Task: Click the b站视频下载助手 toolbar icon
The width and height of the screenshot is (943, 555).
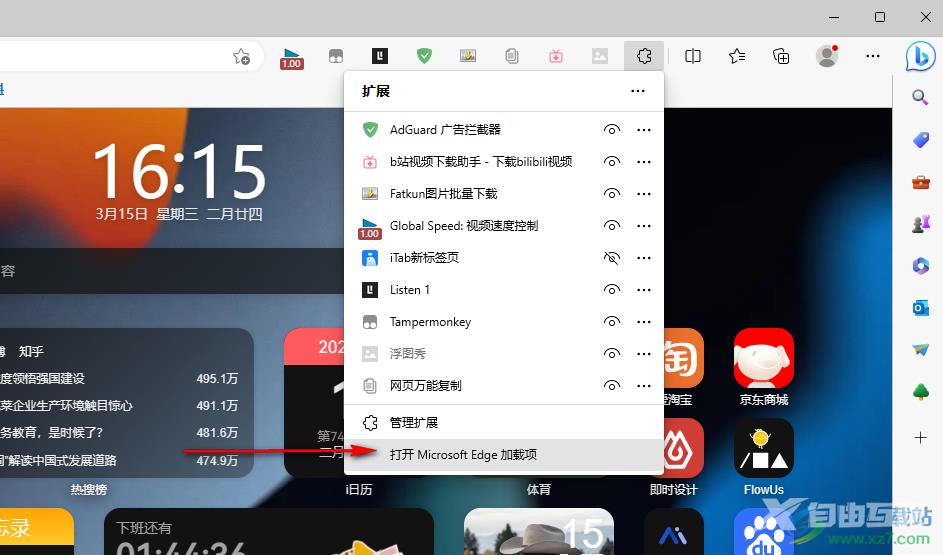Action: click(556, 56)
